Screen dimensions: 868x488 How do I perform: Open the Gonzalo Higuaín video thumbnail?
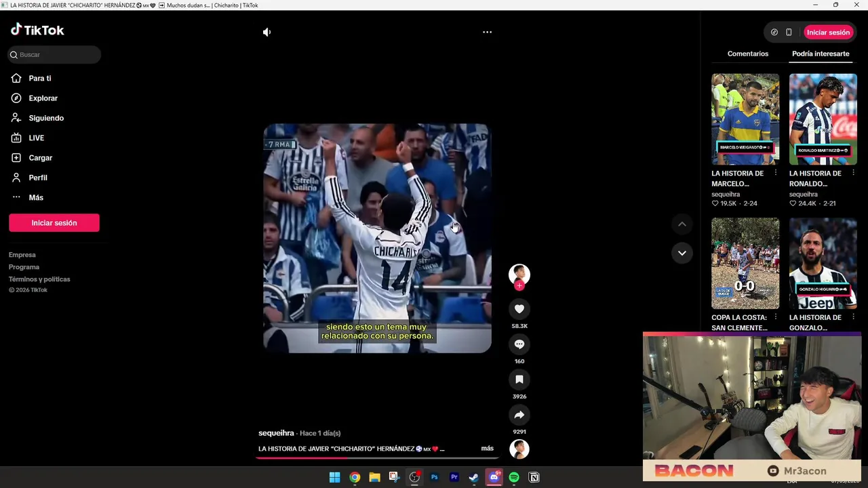pyautogui.click(x=823, y=263)
